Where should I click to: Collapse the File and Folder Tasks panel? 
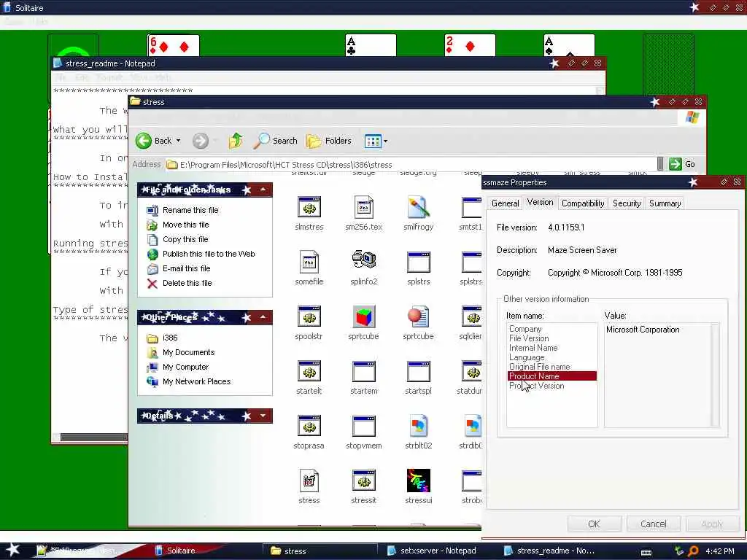click(263, 190)
